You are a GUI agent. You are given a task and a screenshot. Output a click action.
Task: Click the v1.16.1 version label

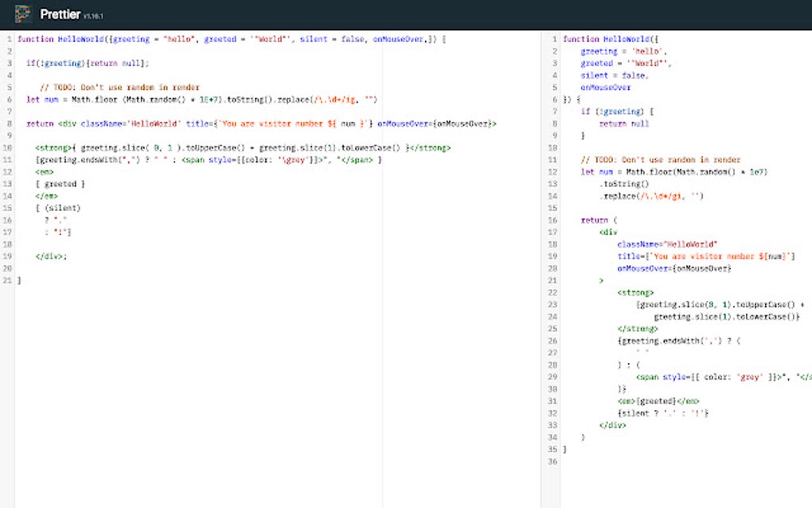94,16
